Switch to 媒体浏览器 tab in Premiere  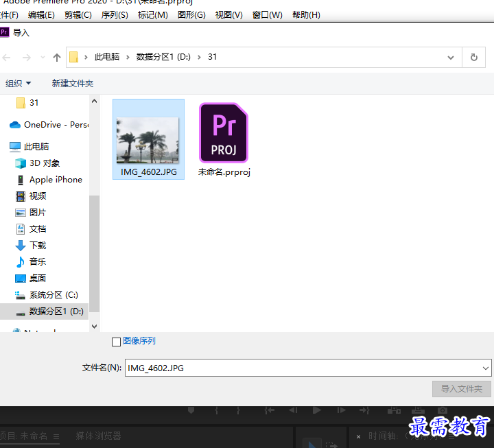[x=99, y=436]
